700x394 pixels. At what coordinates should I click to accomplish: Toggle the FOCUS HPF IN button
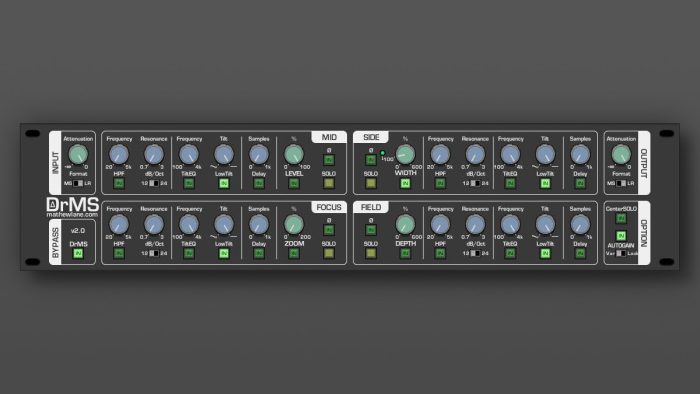coord(119,253)
